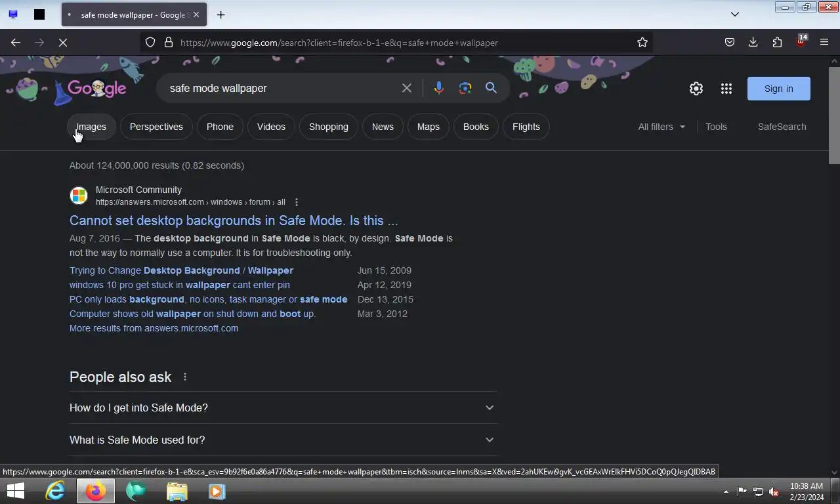Edit the safe mode wallpaper search field
The height and width of the screenshot is (504, 840).
coord(279,88)
